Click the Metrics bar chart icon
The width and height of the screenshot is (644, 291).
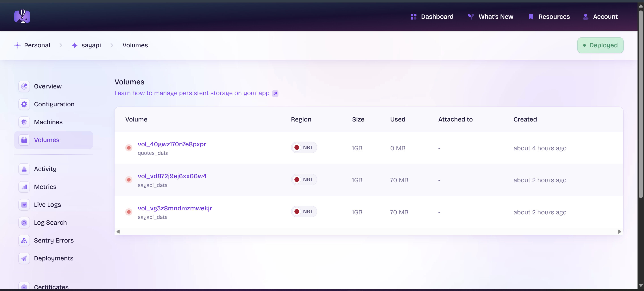coord(24,187)
